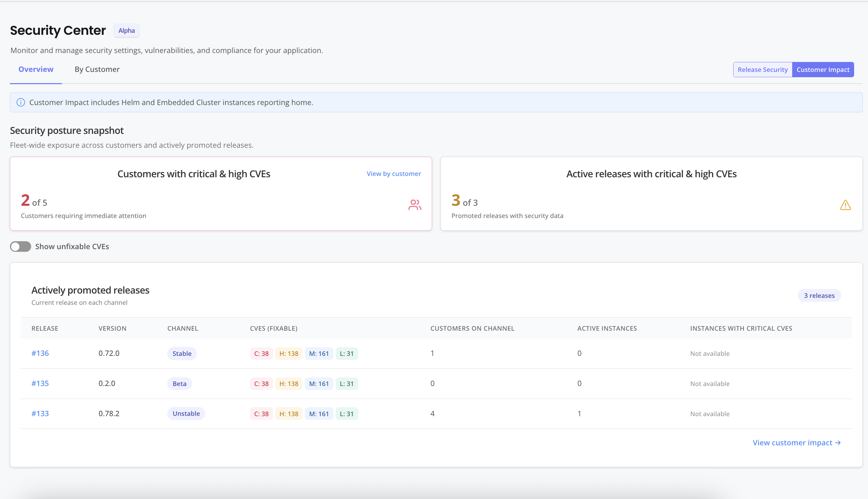This screenshot has width=868, height=499.
Task: Click the Security posture snapshot heading
Action: point(67,130)
